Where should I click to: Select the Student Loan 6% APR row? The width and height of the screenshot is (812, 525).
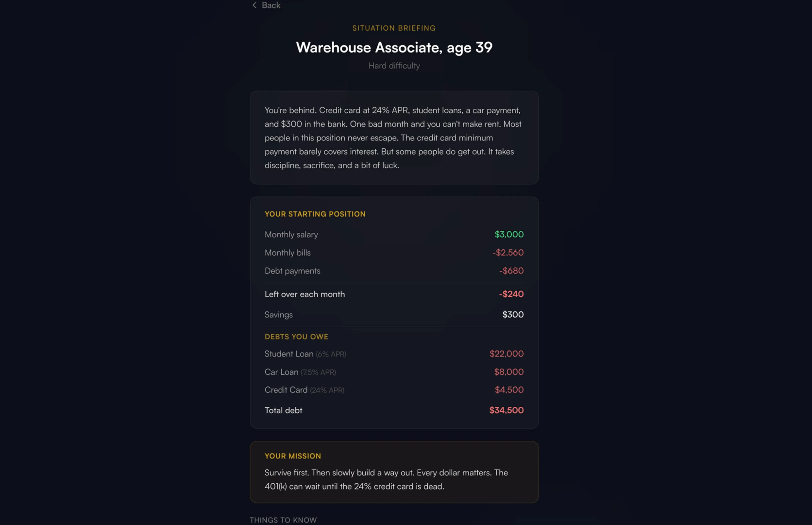pos(394,353)
